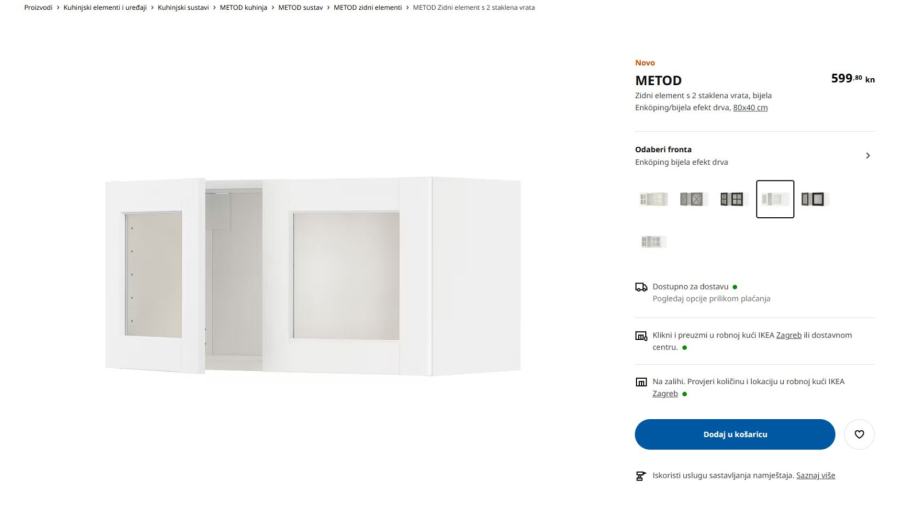919x507 pixels.
Task: Open the 80x40 cm size link
Action: (x=750, y=108)
